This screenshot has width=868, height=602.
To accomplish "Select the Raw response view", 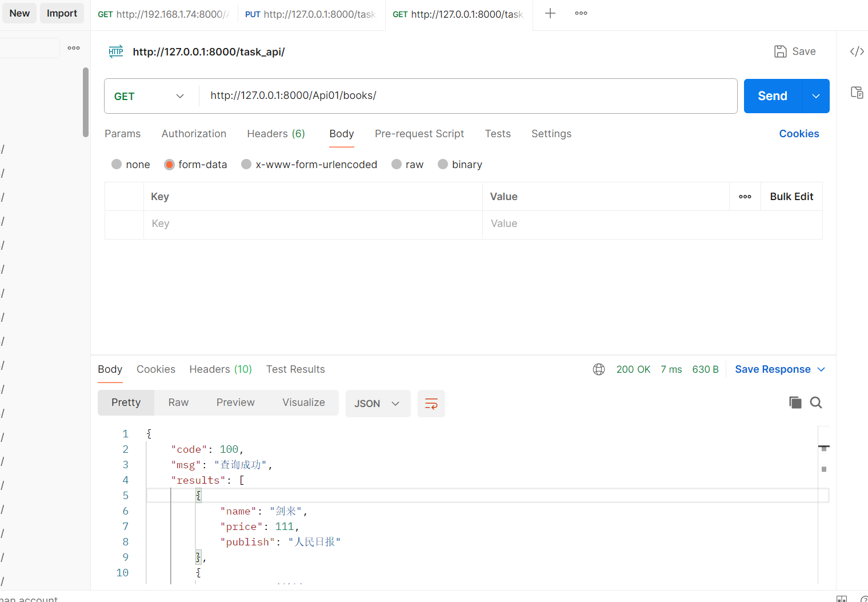I will pyautogui.click(x=178, y=402).
